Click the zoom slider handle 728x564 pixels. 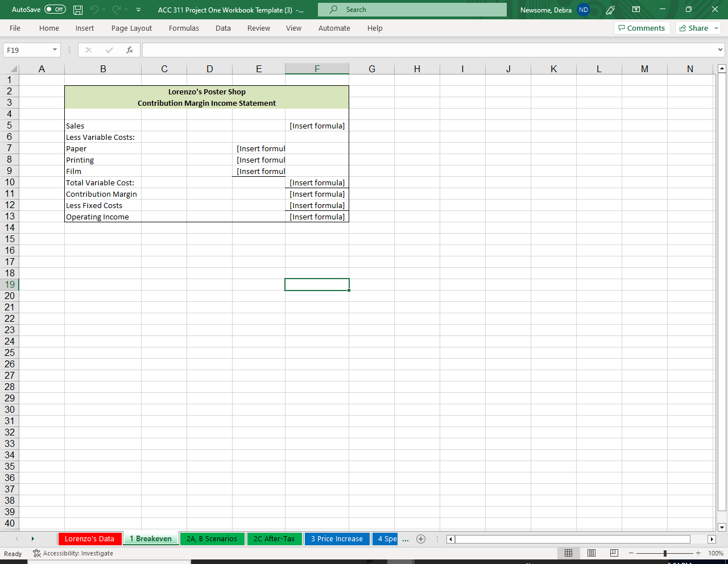pos(665,553)
